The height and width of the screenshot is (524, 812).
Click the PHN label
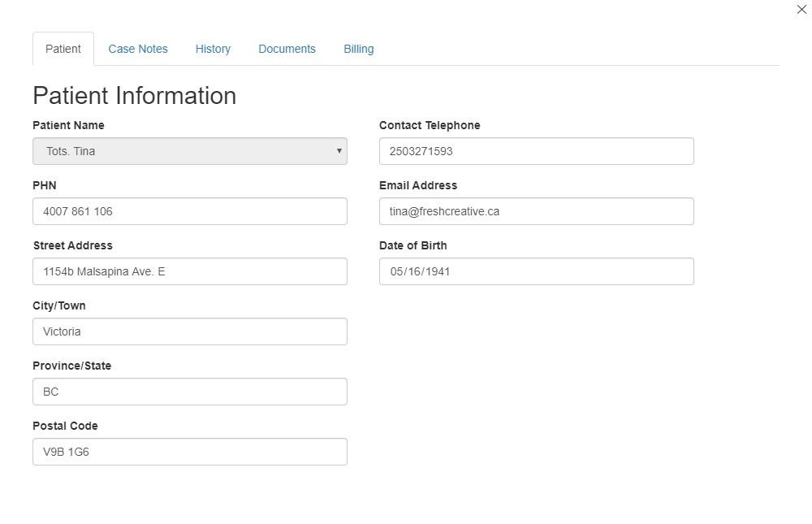45,185
